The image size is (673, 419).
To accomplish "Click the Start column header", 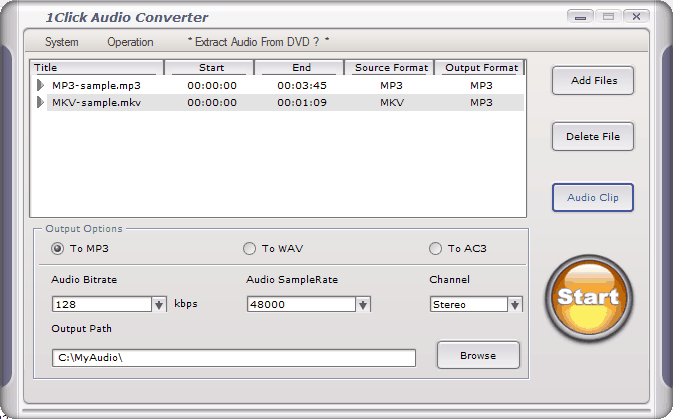I will 209,67.
